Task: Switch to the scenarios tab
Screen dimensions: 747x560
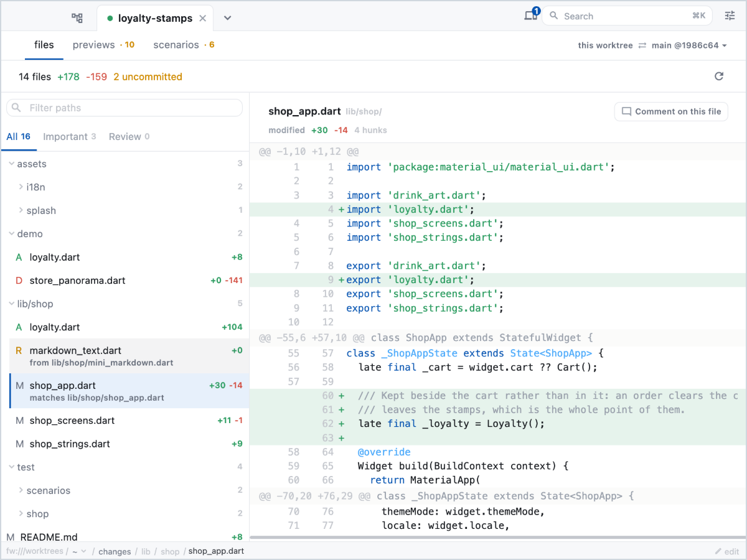Action: (184, 45)
